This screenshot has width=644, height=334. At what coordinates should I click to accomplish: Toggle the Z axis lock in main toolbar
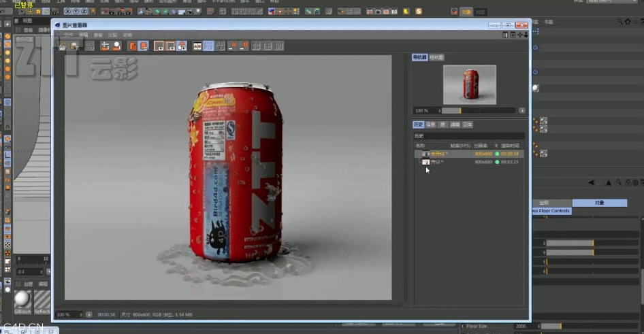(x=84, y=12)
